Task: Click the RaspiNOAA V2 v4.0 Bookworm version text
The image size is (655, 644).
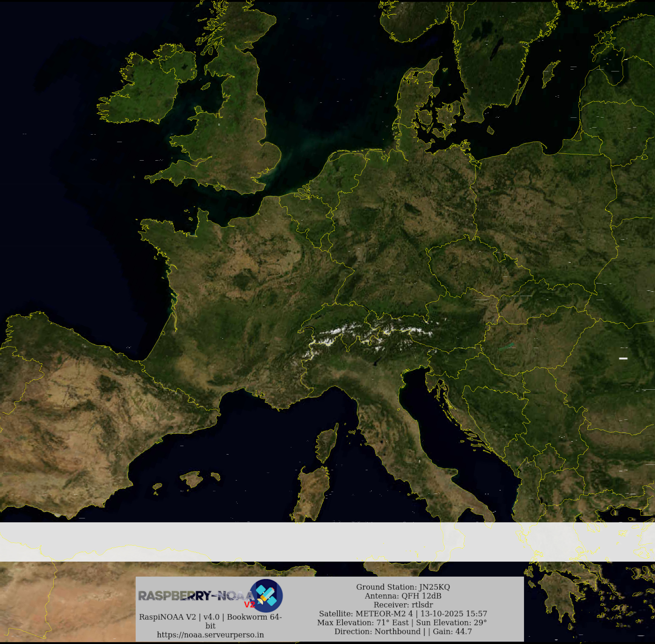Action: pyautogui.click(x=210, y=617)
